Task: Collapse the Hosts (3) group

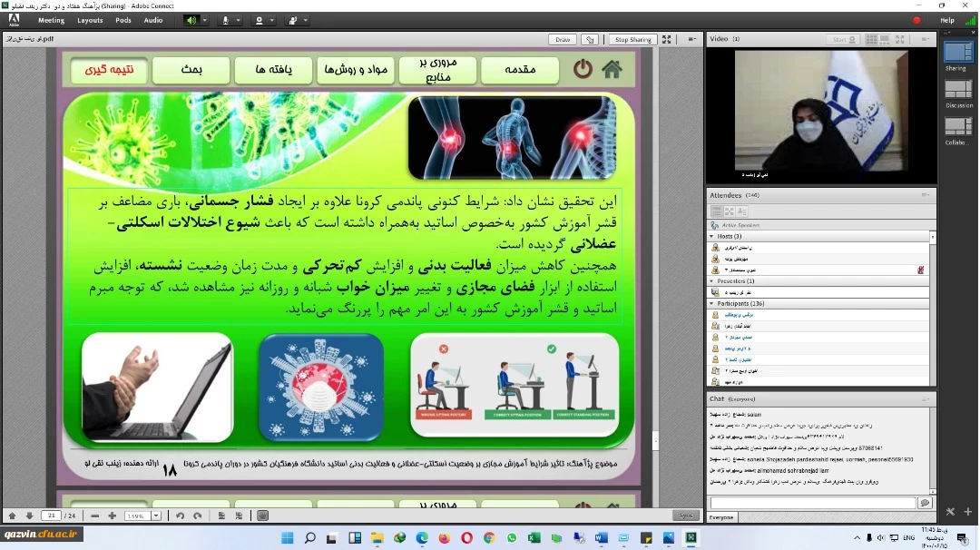Action: tap(712, 236)
